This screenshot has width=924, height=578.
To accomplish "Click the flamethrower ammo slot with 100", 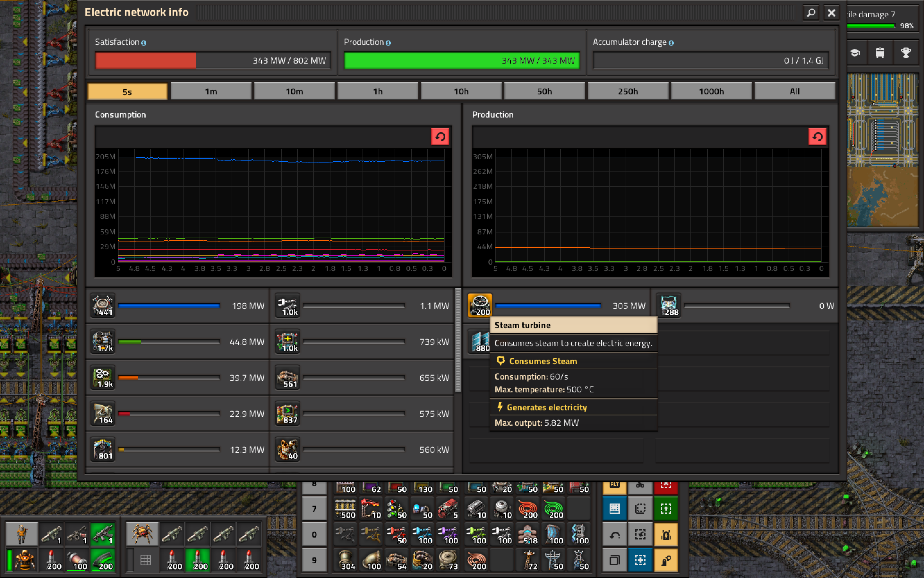I will pyautogui.click(x=77, y=560).
